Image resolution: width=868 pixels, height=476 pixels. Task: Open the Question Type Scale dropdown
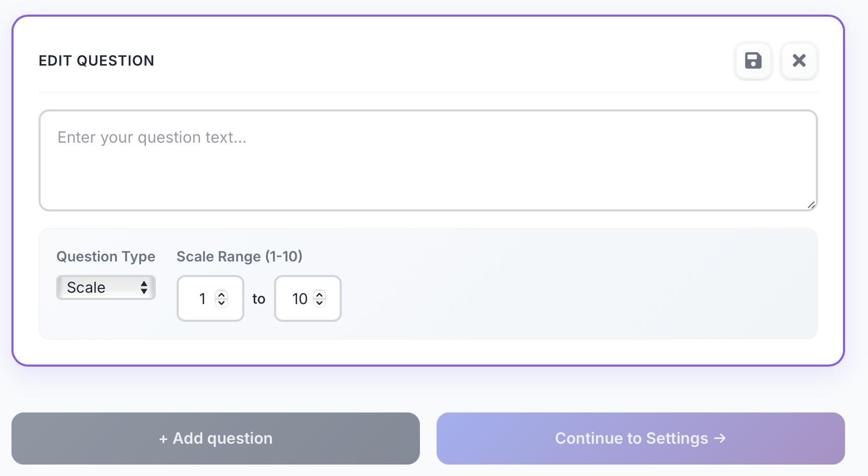pyautogui.click(x=105, y=287)
